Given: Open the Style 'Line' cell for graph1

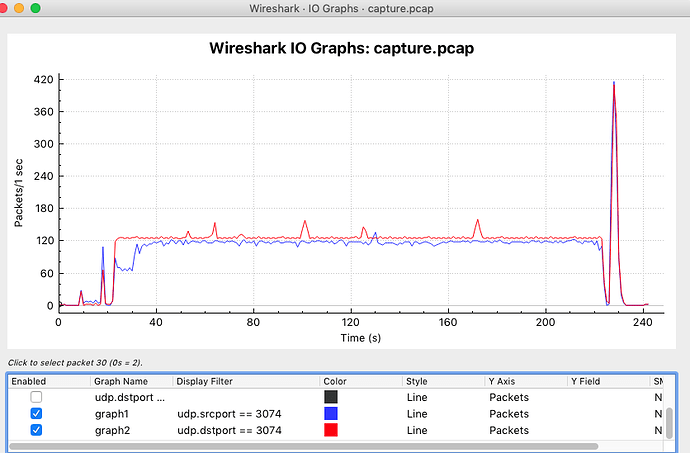Looking at the screenshot, I should pyautogui.click(x=417, y=414).
